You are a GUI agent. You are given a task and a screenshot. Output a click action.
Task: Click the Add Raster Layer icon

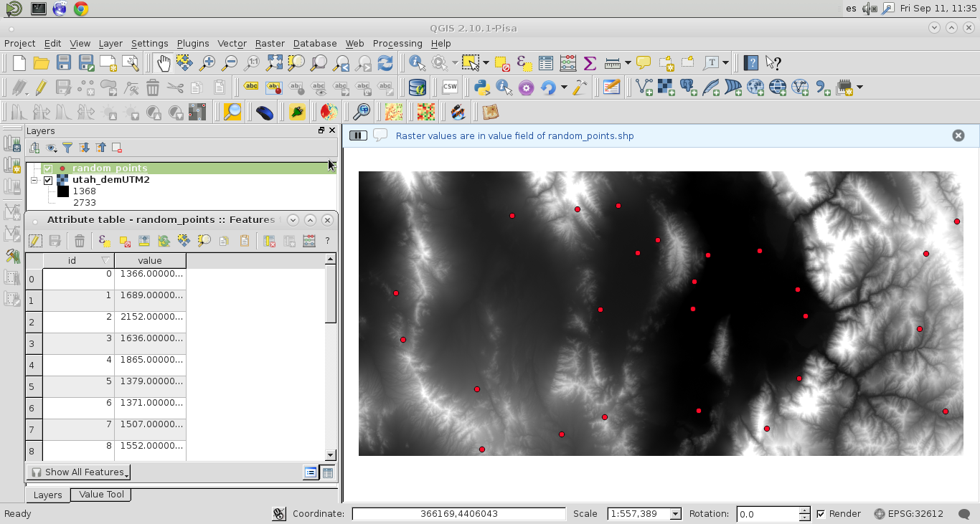666,87
